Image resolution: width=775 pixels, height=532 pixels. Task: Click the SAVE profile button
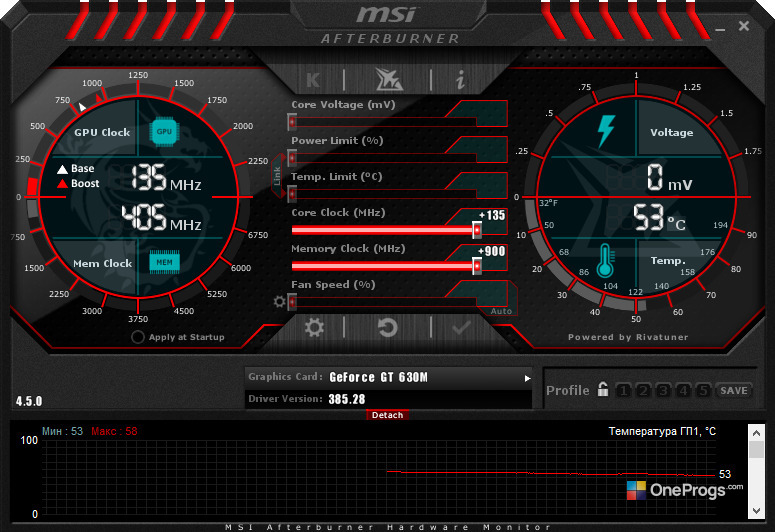point(734,391)
